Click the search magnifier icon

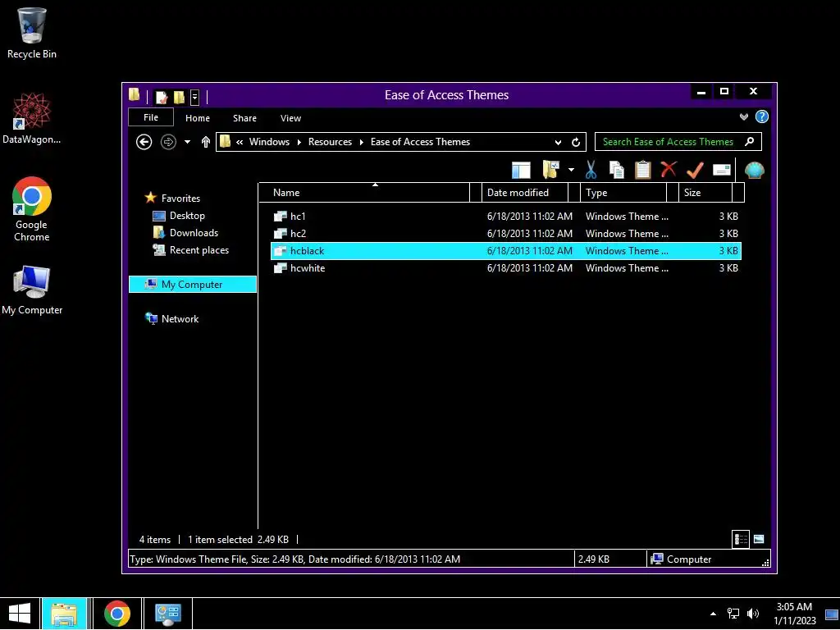[750, 141]
